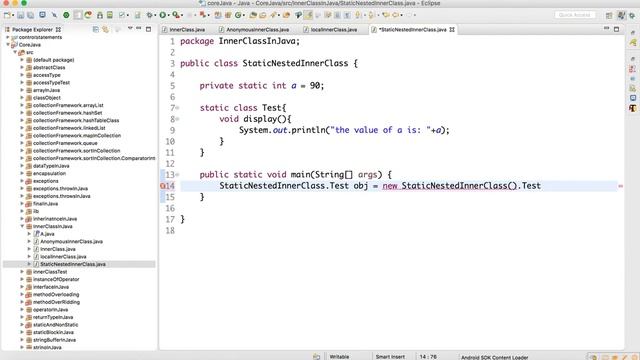Select the Debug perspective icon
The height and width of the screenshot is (360, 640).
click(x=632, y=15)
